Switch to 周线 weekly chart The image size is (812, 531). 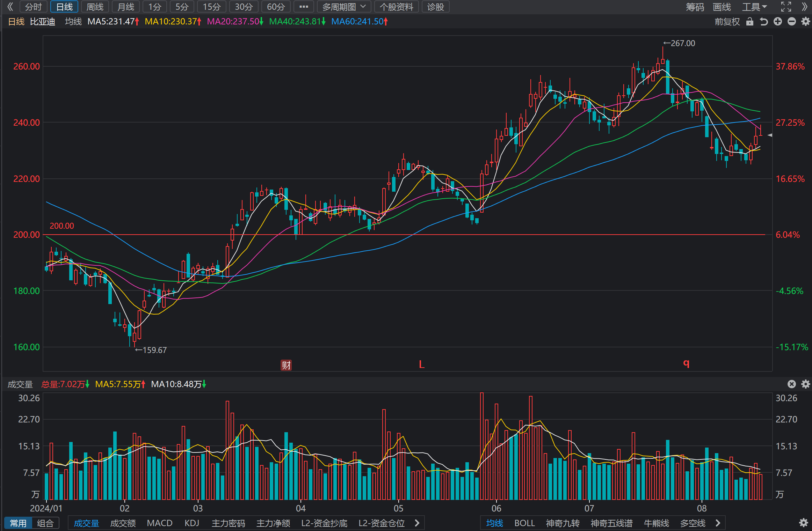tap(95, 7)
